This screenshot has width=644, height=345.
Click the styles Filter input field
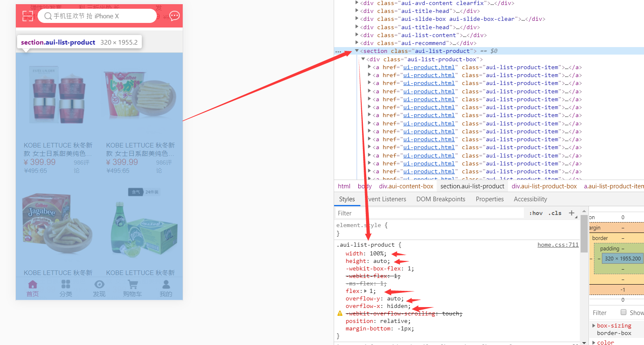pyautogui.click(x=430, y=213)
